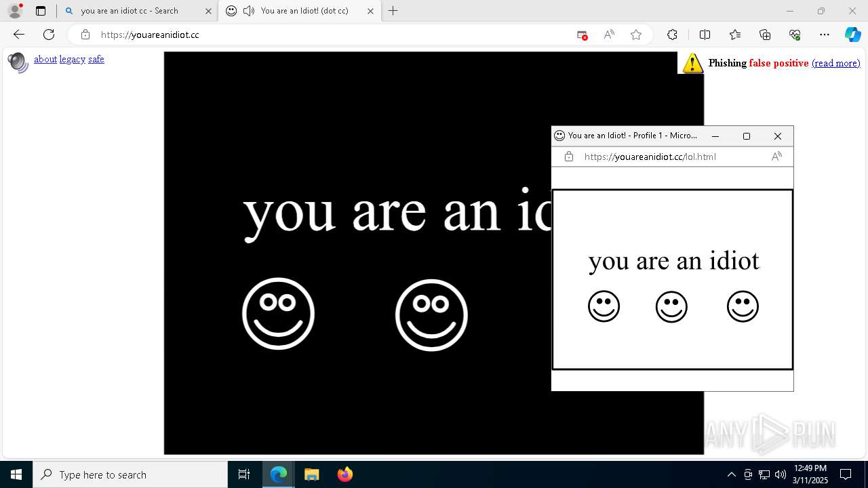
Task: Click the left smiley in popup window
Action: pyautogui.click(x=604, y=306)
